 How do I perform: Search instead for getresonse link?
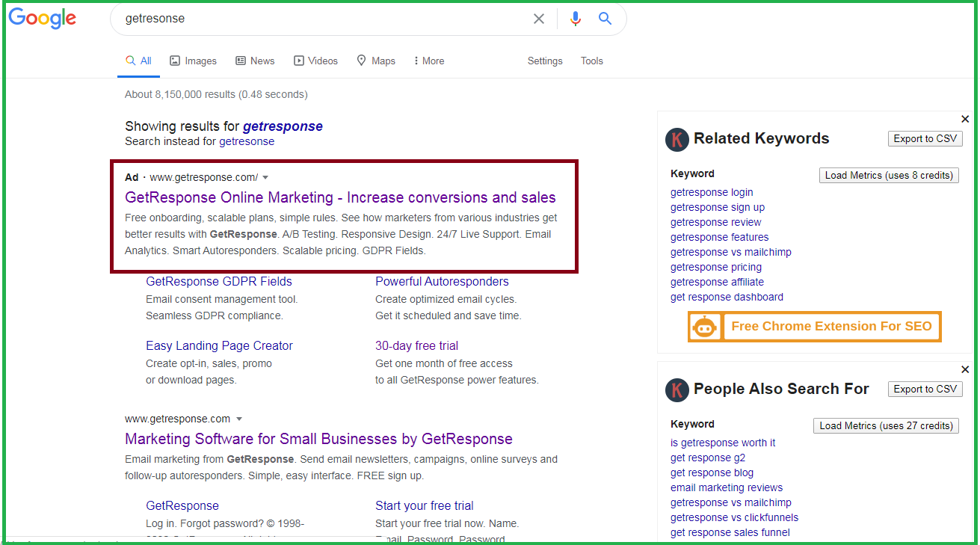(247, 141)
